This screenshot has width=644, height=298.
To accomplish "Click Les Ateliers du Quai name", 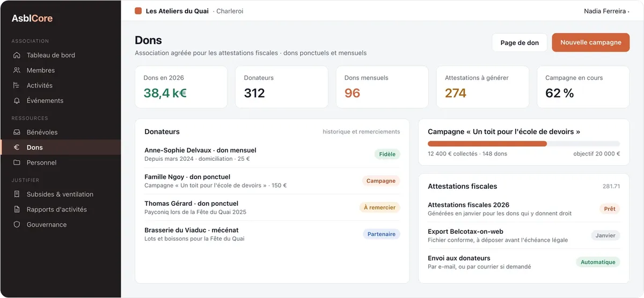I will 177,11.
